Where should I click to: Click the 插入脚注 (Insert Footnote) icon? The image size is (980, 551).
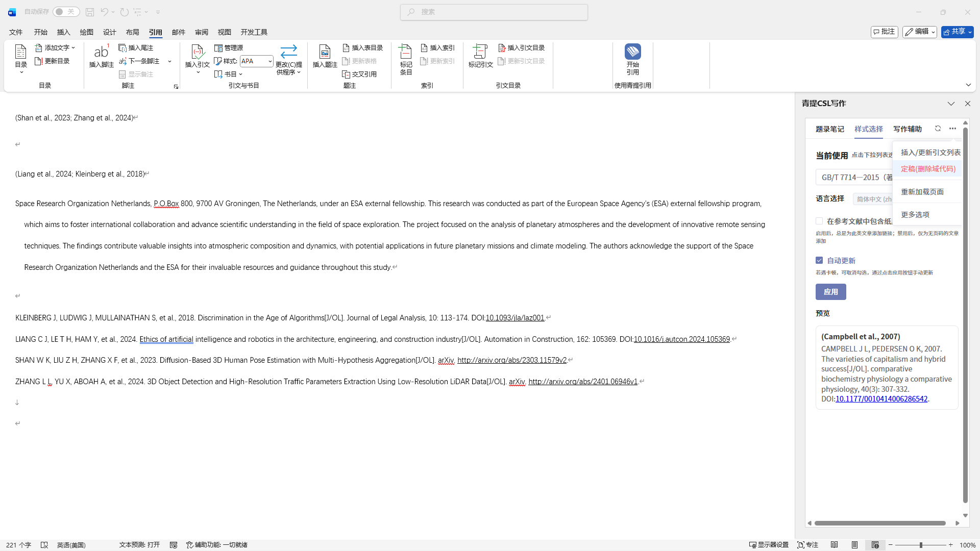pyautogui.click(x=101, y=52)
